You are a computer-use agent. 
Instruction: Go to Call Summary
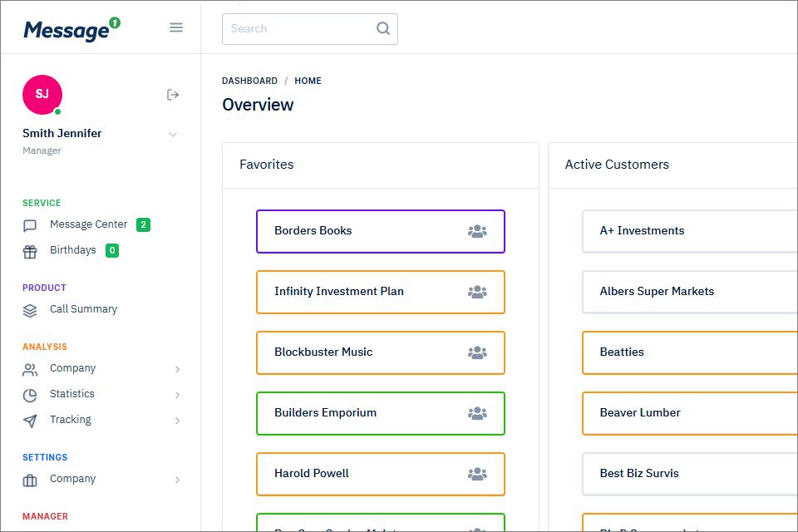coord(83,309)
